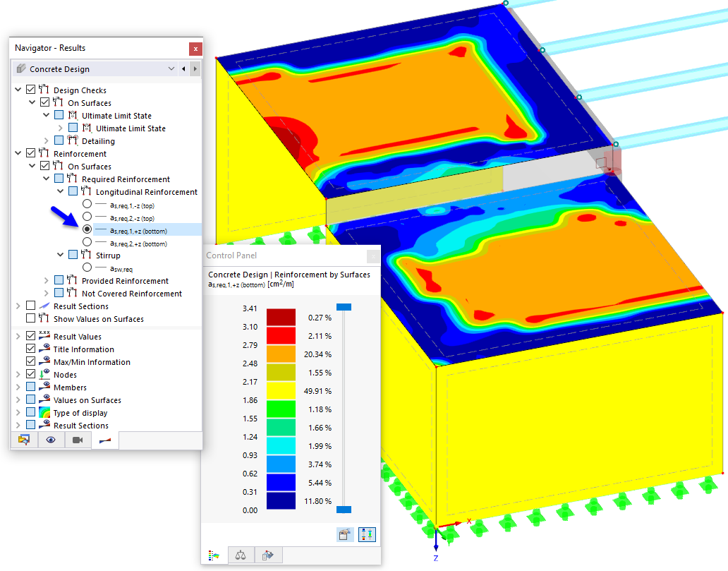Click the Reinforcement tree icon

(44, 153)
